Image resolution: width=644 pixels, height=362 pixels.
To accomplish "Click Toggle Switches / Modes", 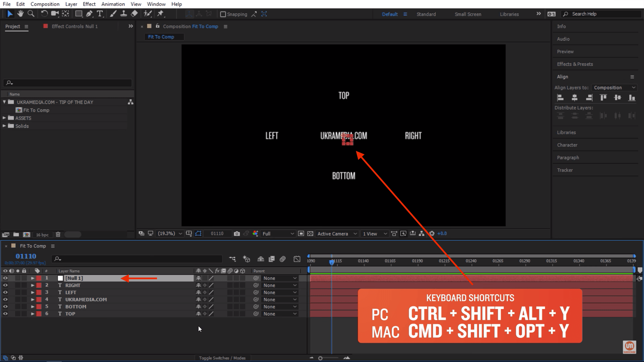I will (x=222, y=358).
